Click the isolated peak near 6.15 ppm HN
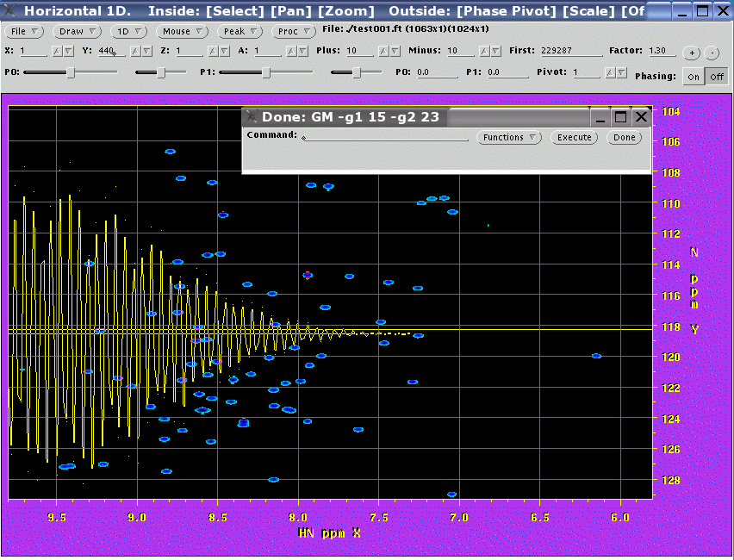The image size is (734, 560). pos(596,356)
